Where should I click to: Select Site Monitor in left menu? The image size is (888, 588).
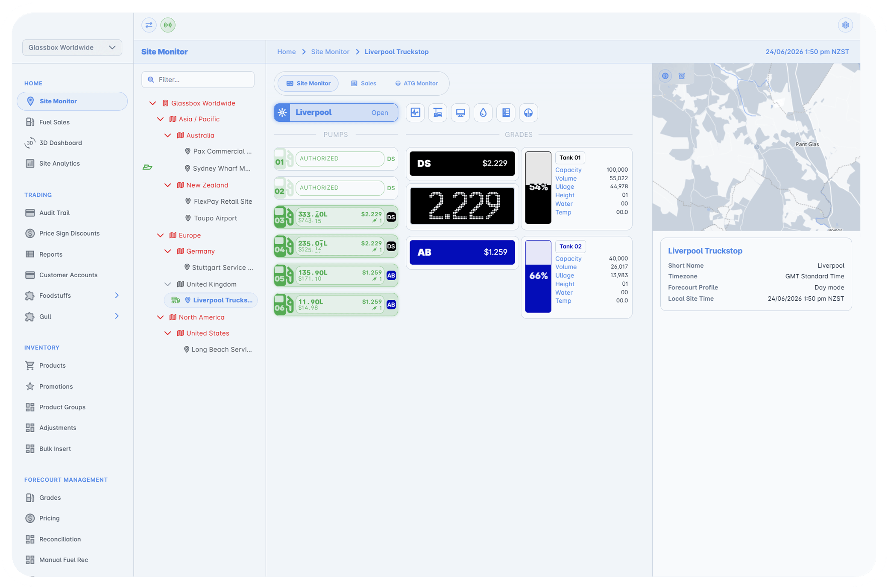[72, 101]
